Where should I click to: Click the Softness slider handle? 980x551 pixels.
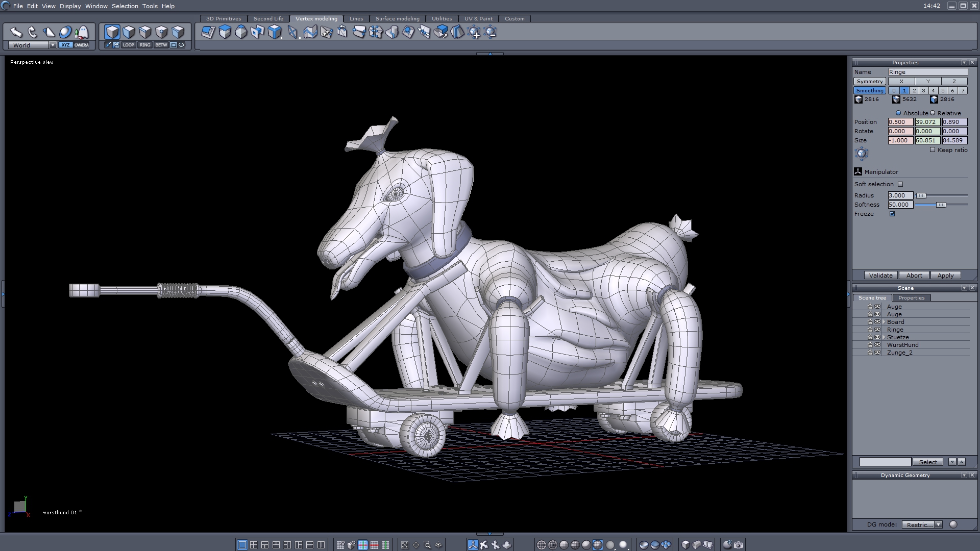point(941,205)
